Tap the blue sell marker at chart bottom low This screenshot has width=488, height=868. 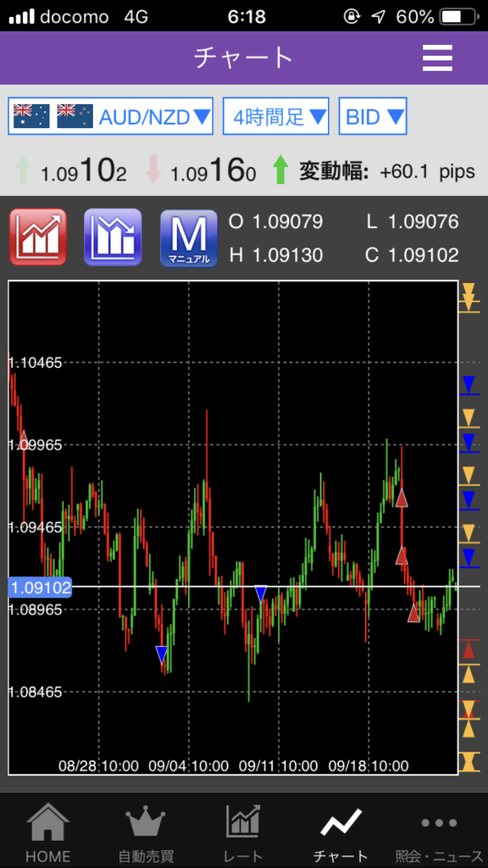[x=162, y=654]
